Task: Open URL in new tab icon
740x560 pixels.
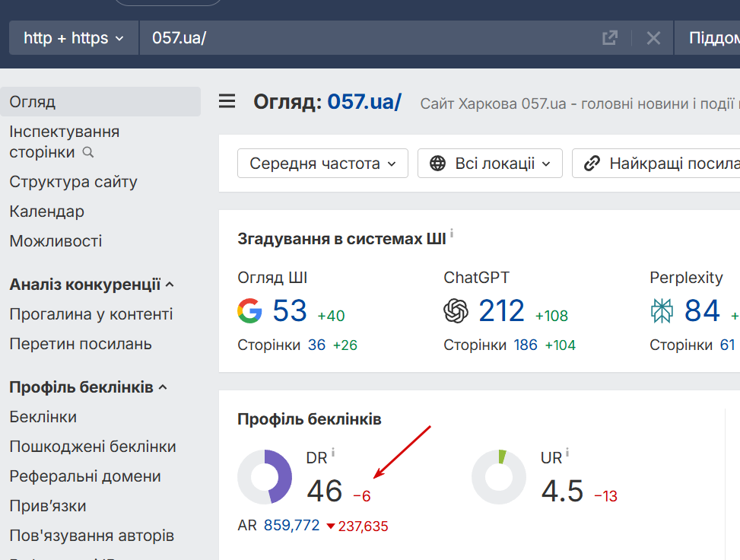Action: [x=610, y=38]
